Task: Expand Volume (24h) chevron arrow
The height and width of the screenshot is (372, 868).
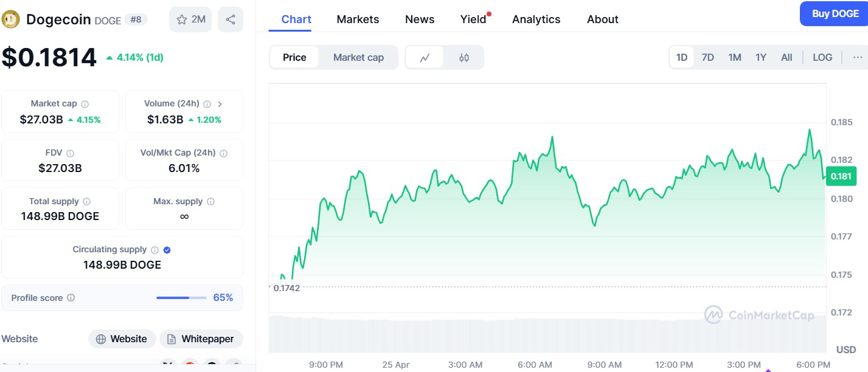Action: click(220, 104)
